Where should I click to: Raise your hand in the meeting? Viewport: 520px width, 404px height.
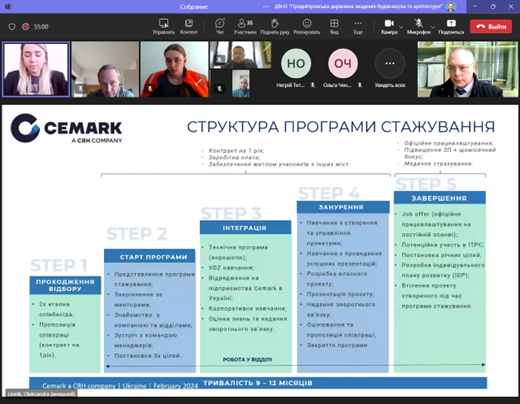click(275, 26)
